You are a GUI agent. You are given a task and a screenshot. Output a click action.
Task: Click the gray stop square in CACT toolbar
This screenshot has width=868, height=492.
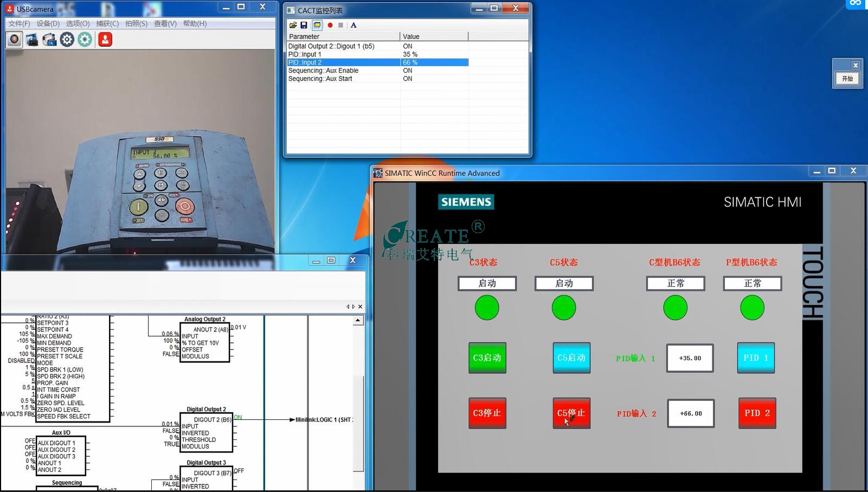[340, 25]
